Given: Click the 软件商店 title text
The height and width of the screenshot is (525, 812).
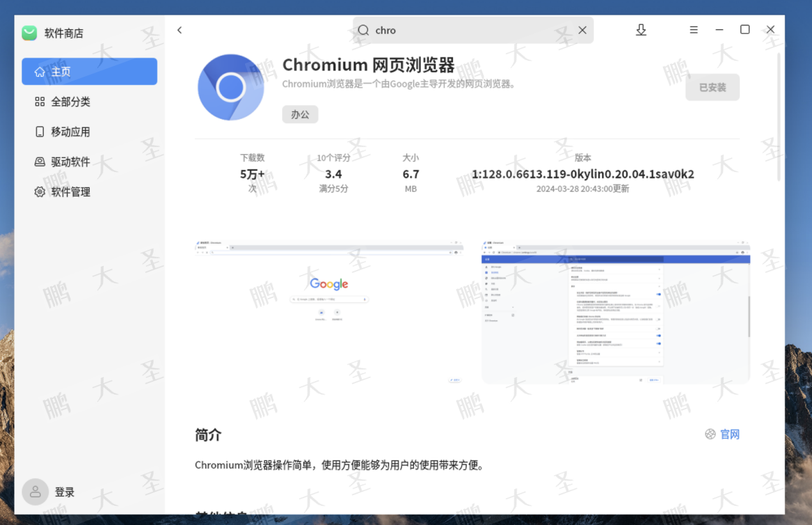Looking at the screenshot, I should (64, 33).
